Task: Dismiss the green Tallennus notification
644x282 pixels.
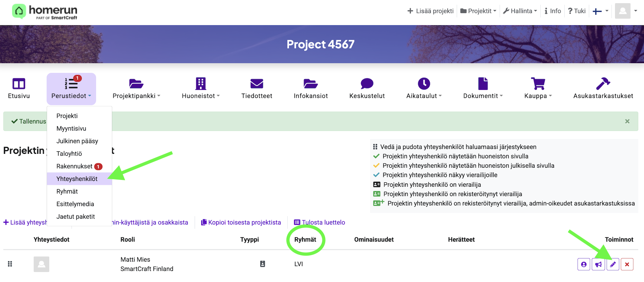Action: pyautogui.click(x=627, y=121)
